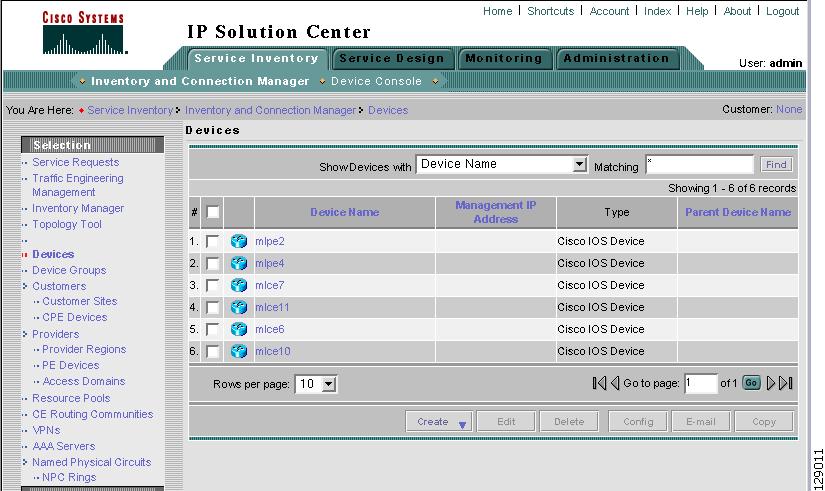Expand Named Physical Circuits in the tree

tap(25, 462)
